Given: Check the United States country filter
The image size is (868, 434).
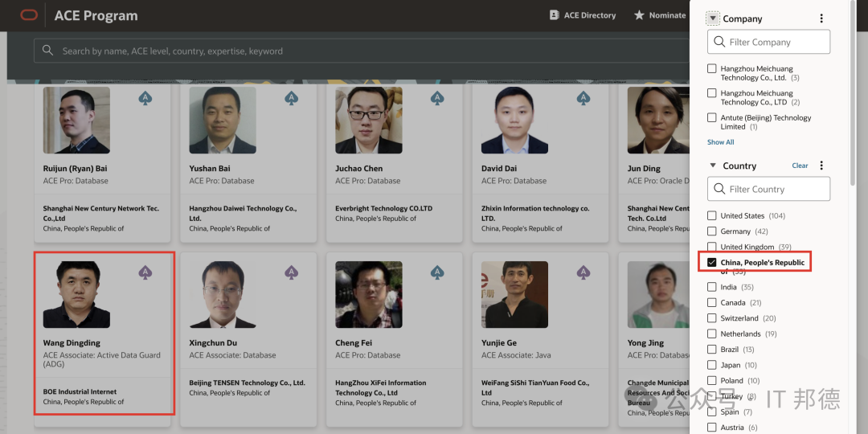Looking at the screenshot, I should tap(712, 215).
